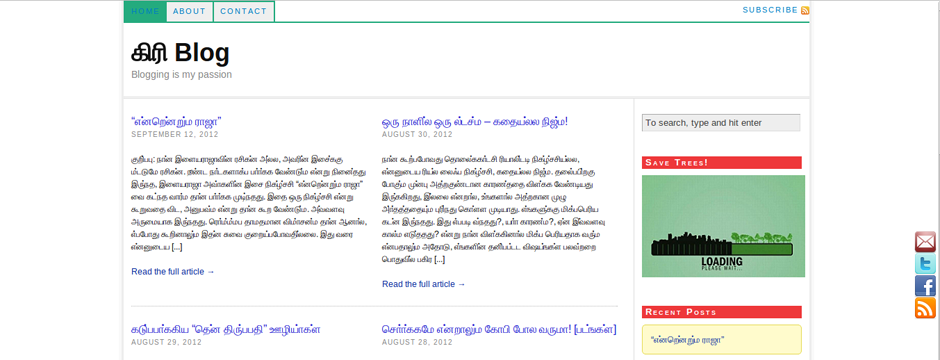
Task: Open the orange RSS icon on right edge
Action: (925, 308)
